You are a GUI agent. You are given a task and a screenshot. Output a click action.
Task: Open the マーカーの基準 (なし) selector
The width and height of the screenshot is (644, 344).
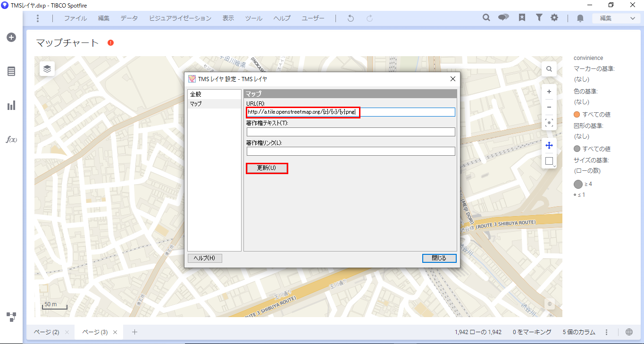(581, 80)
